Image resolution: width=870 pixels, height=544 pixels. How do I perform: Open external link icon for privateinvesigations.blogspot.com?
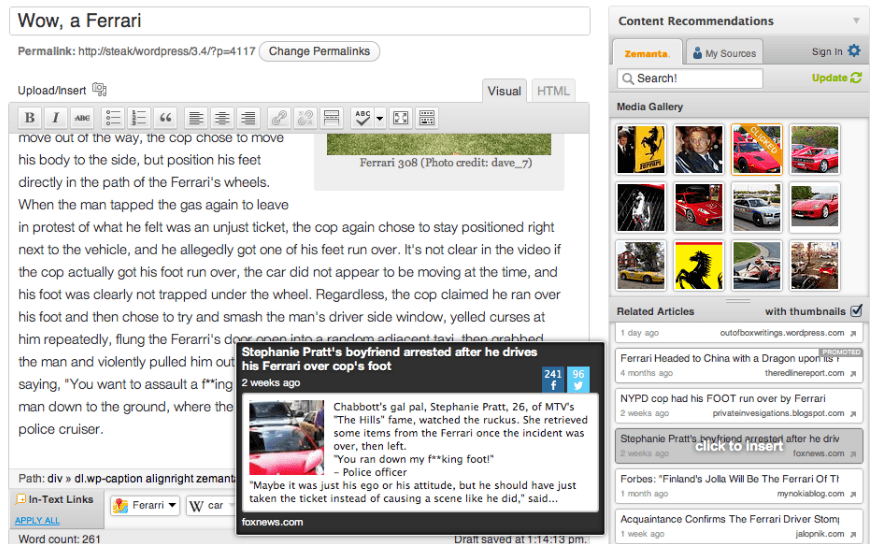[x=853, y=414]
